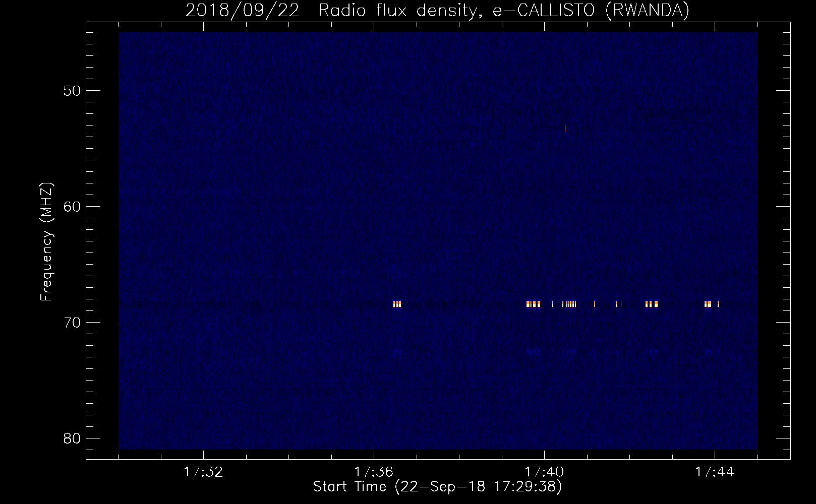The height and width of the screenshot is (504, 816).
Task: Click the 17:44 time tick label
Action: point(715,472)
